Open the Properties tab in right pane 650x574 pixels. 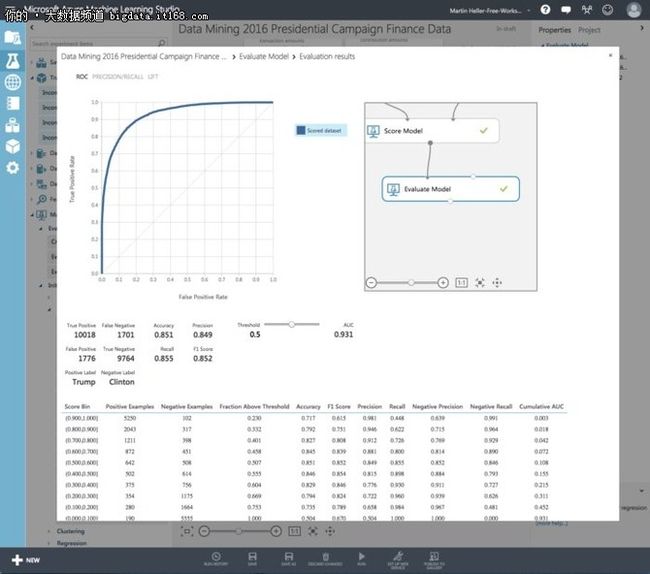[x=555, y=30]
